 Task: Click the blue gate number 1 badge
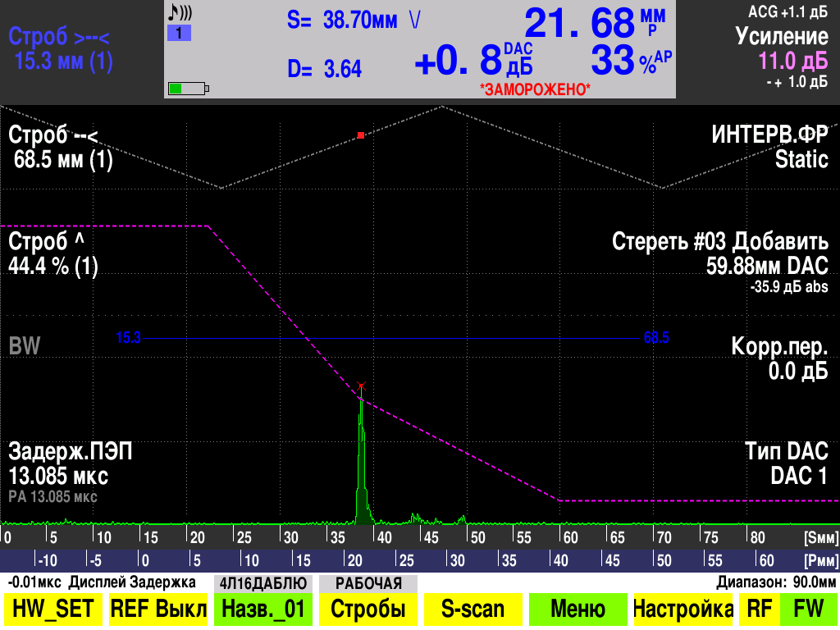[x=179, y=33]
